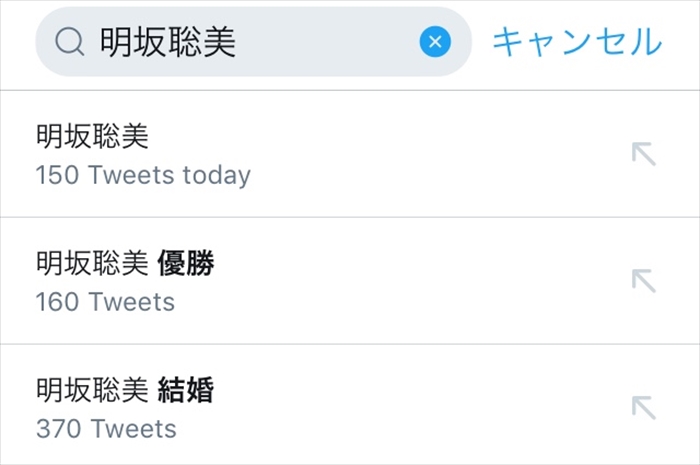
Task: Tap the 370 Tweets count label
Action: point(106,429)
